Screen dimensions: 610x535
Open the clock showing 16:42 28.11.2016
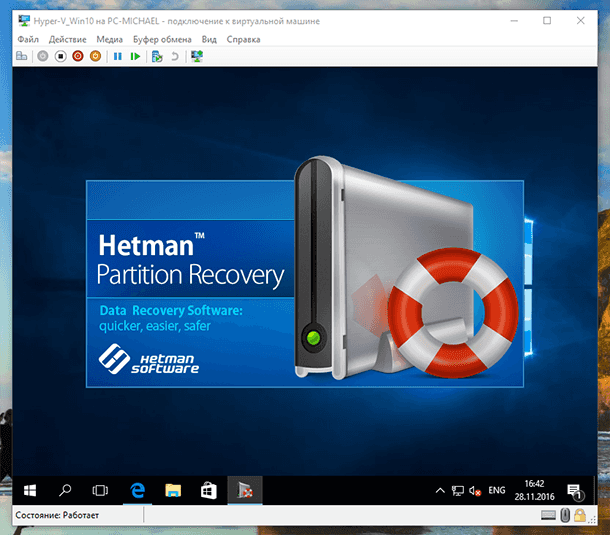point(534,490)
